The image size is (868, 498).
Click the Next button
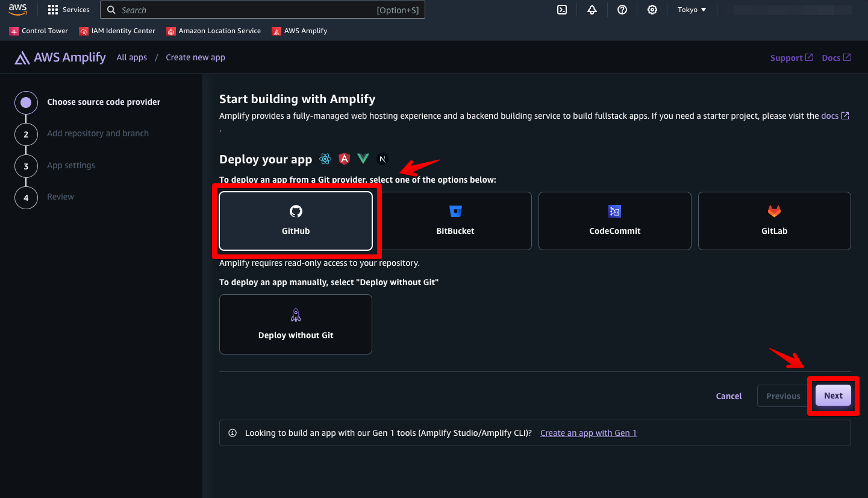tap(833, 396)
